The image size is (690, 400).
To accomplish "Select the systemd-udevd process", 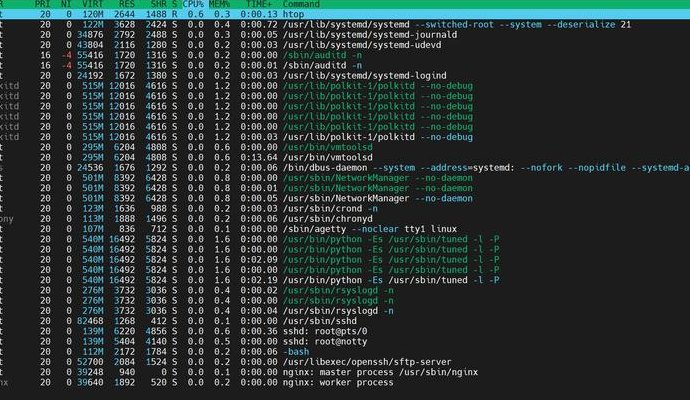I will point(345,45).
